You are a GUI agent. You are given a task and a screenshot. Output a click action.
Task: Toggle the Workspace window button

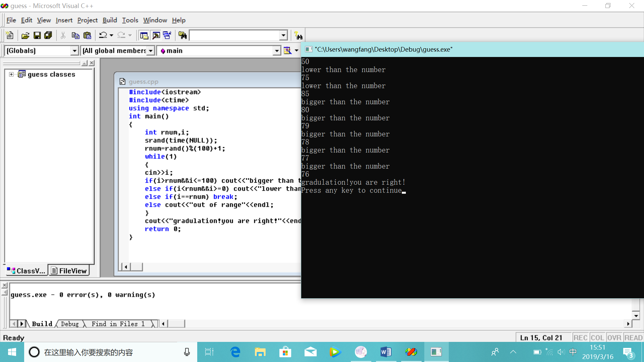point(144,35)
